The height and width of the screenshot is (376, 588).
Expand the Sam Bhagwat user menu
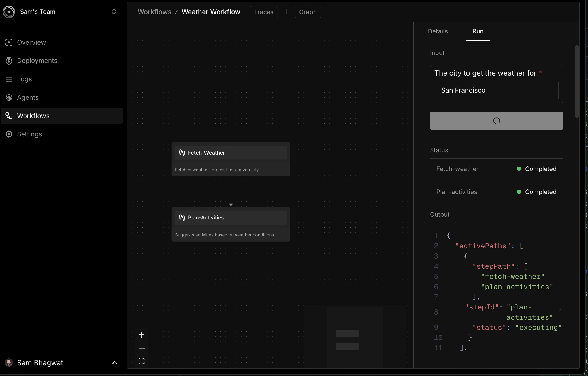point(115,363)
